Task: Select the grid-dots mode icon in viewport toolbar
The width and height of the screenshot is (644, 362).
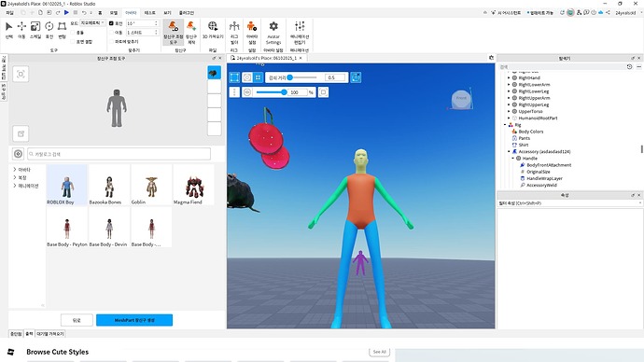Action: pos(258,77)
